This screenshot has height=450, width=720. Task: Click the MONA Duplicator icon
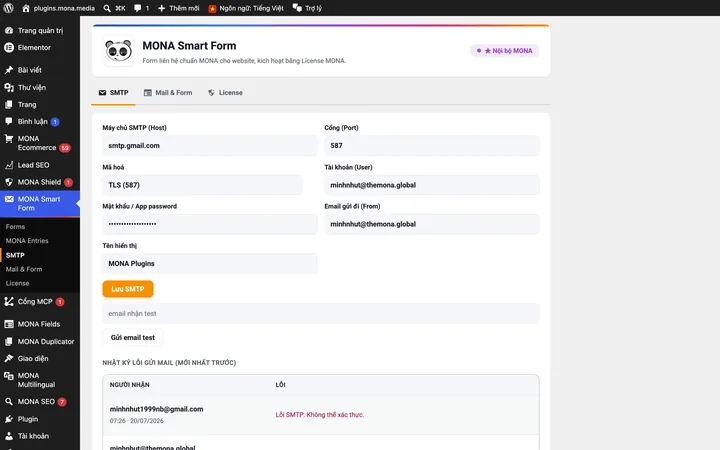[9, 342]
